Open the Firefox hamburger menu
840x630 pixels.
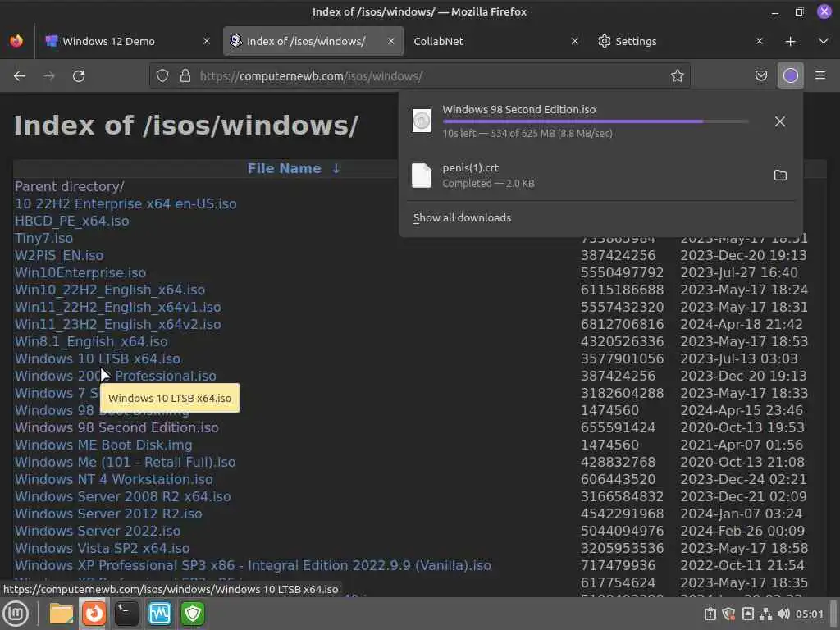(820, 76)
